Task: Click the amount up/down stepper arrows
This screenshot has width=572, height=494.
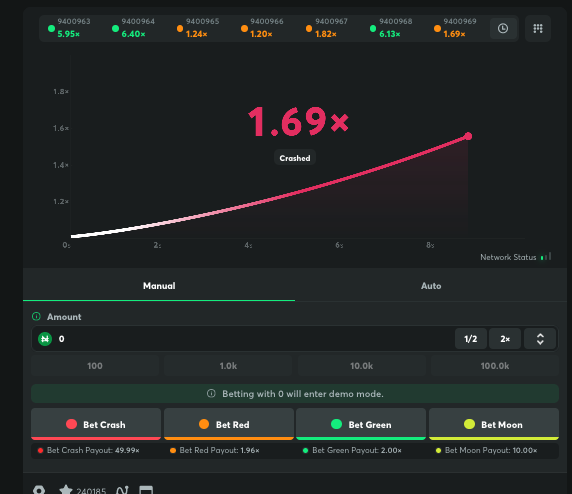Action: 540,339
